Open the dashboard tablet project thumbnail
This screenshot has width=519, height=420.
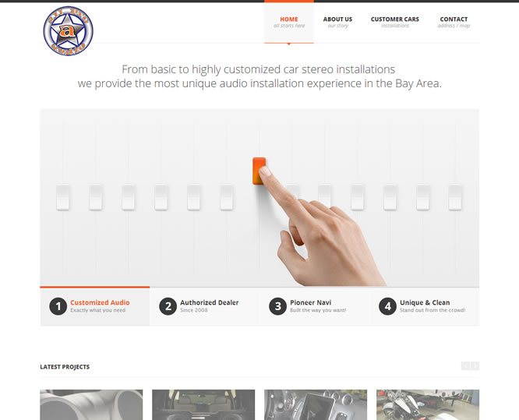(x=316, y=404)
